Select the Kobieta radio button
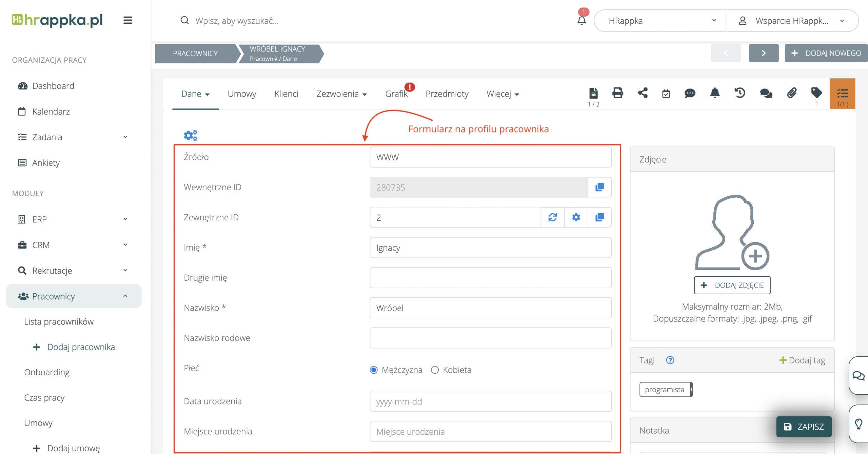868x454 pixels. [435, 370]
